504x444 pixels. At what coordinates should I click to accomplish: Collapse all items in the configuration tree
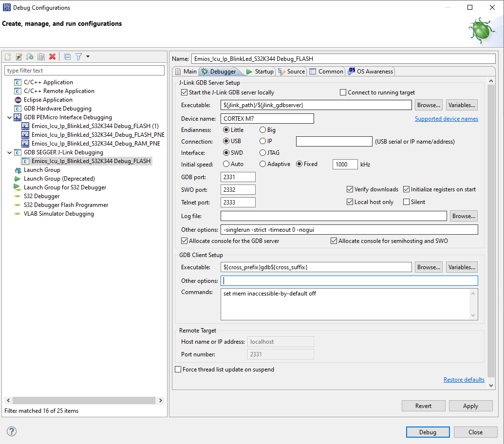[x=67, y=56]
